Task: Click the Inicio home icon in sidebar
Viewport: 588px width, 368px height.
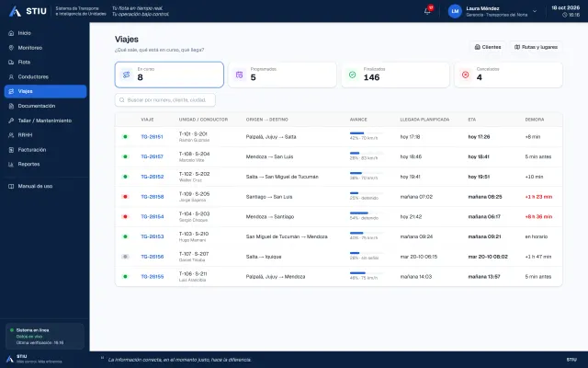Action: click(11, 33)
